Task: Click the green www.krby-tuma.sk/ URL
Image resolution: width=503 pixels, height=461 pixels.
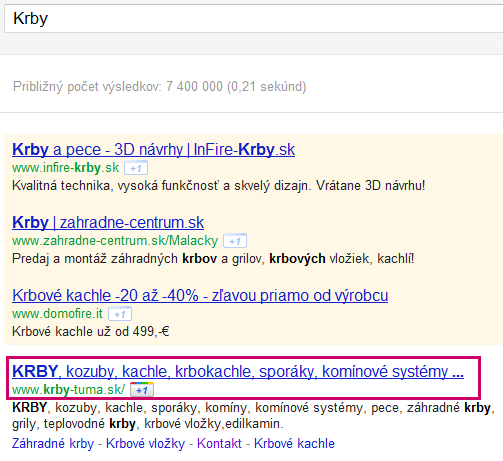Action: (x=69, y=390)
